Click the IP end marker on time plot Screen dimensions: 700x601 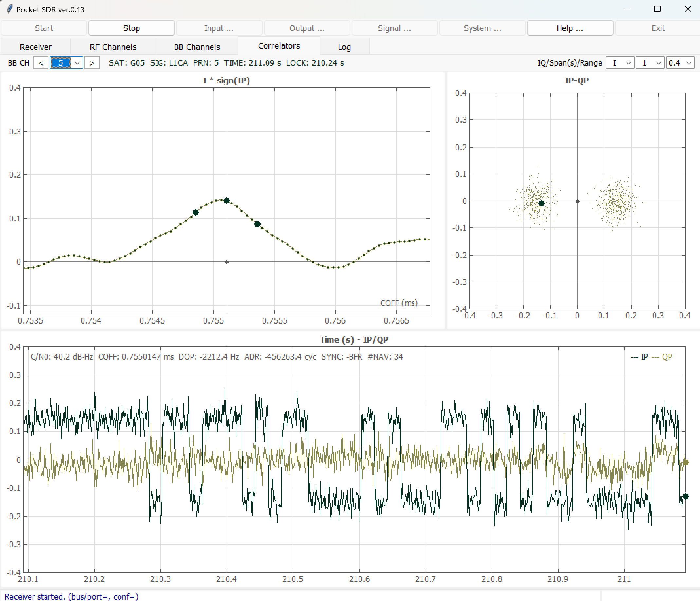click(685, 496)
